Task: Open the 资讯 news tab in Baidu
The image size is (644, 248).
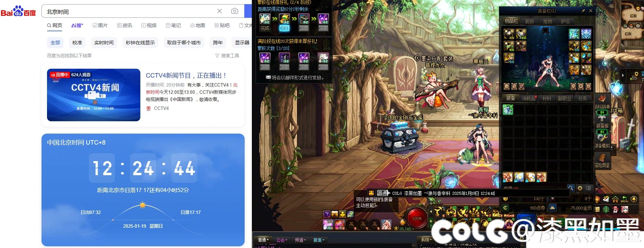Action: 125,25
